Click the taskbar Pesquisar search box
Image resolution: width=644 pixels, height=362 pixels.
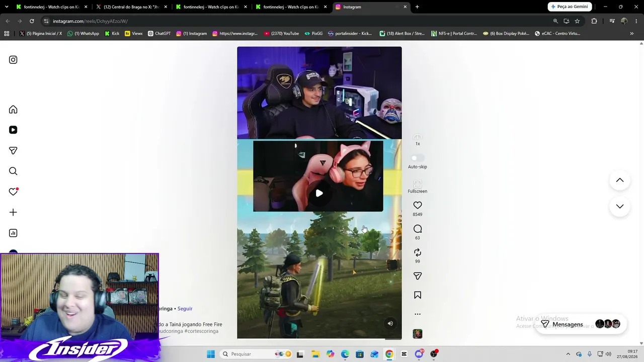pos(256,354)
